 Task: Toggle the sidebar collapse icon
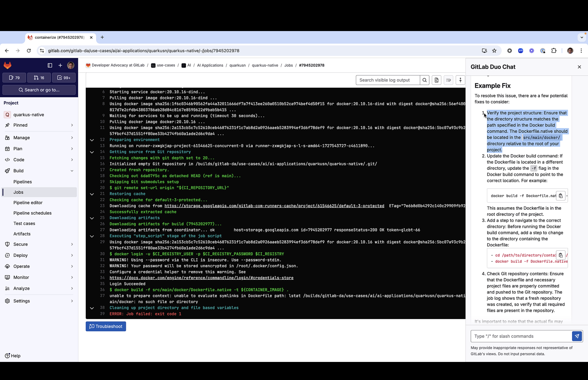pos(50,65)
